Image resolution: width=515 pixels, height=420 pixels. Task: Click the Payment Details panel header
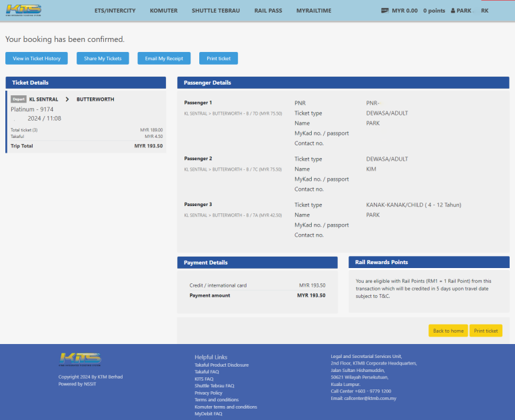pyautogui.click(x=257, y=263)
